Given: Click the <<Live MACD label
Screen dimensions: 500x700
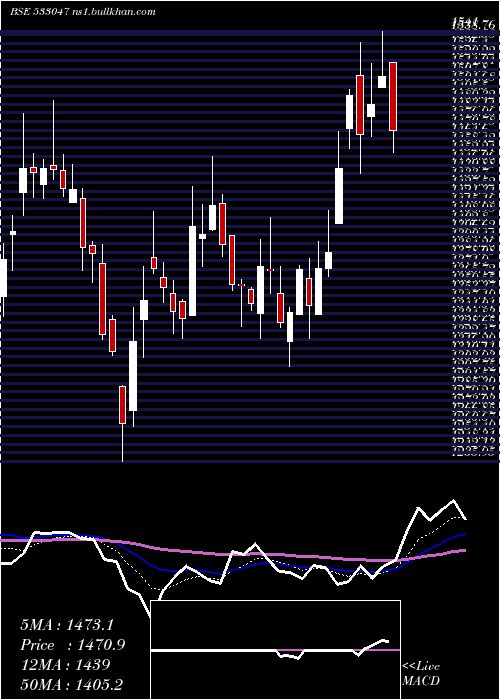Looking at the screenshot, I should (x=421, y=674).
